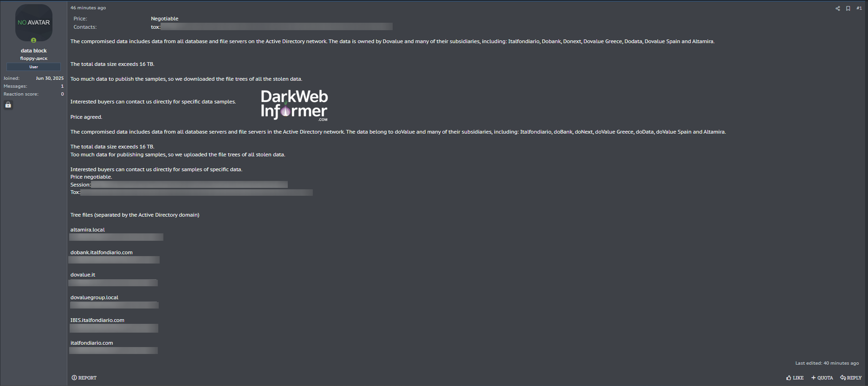Open the 'data block' user profile
The height and width of the screenshot is (386, 868).
(x=33, y=51)
